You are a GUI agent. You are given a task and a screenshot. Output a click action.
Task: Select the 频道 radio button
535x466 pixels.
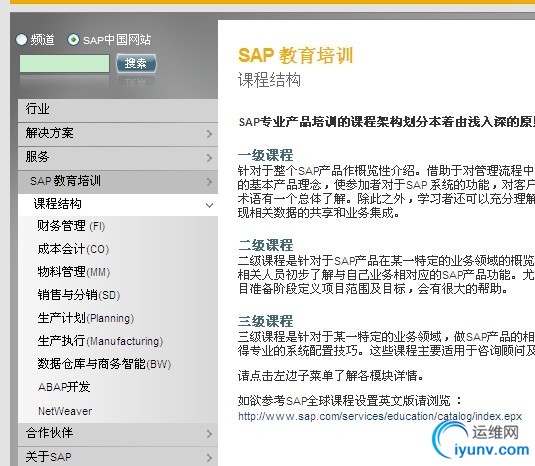pyautogui.click(x=21, y=40)
